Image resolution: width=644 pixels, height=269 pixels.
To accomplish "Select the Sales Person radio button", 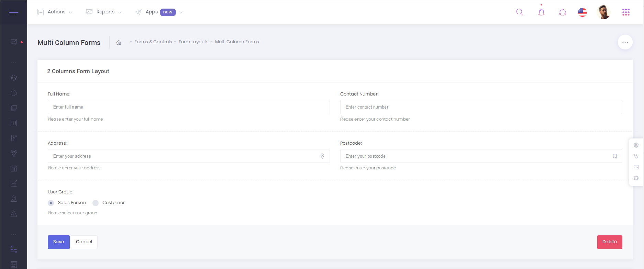I will 51,203.
